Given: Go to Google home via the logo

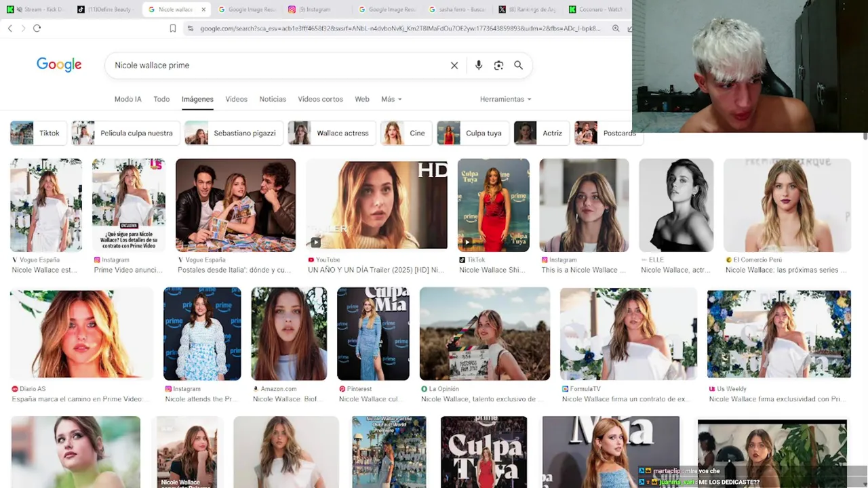Looking at the screenshot, I should pyautogui.click(x=59, y=65).
